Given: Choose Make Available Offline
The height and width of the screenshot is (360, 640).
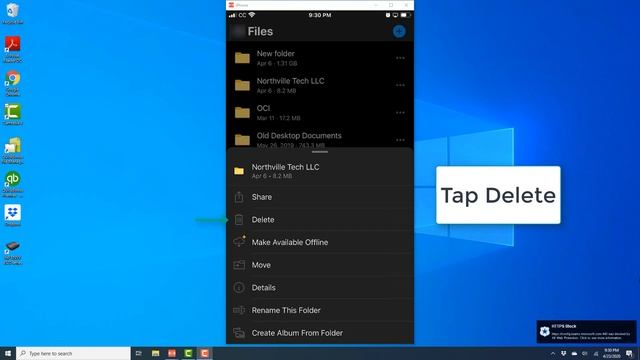Looking at the screenshot, I should pyautogui.click(x=320, y=242).
